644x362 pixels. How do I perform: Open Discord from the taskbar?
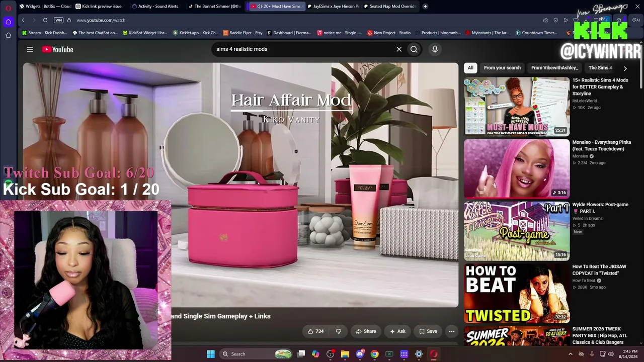click(x=360, y=354)
